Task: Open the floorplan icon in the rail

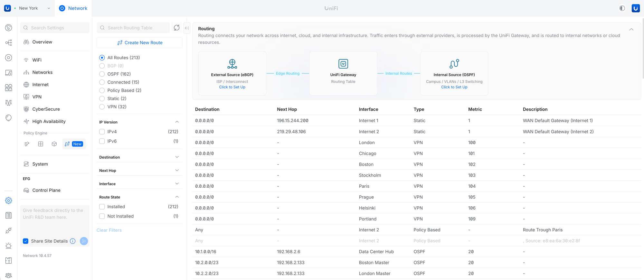Action: coord(9,260)
